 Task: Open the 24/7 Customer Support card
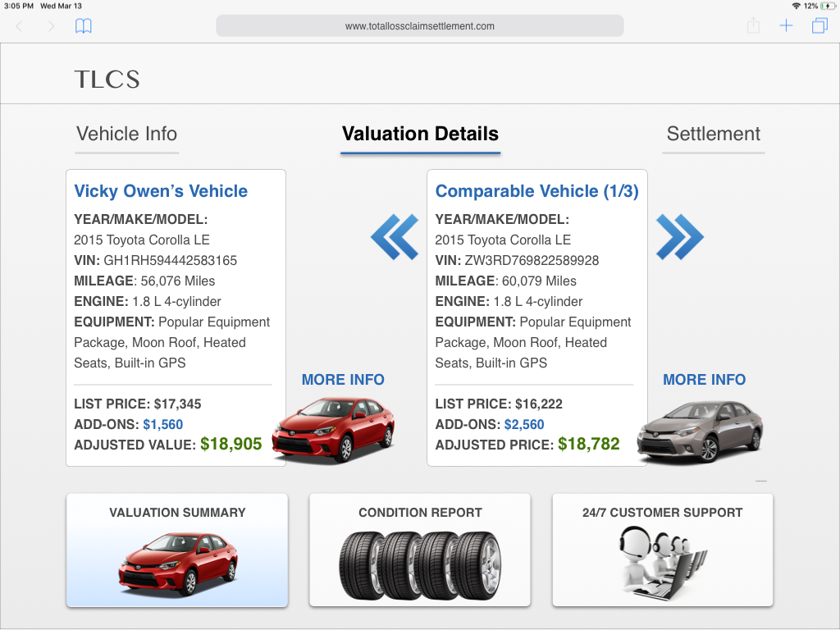tap(663, 550)
